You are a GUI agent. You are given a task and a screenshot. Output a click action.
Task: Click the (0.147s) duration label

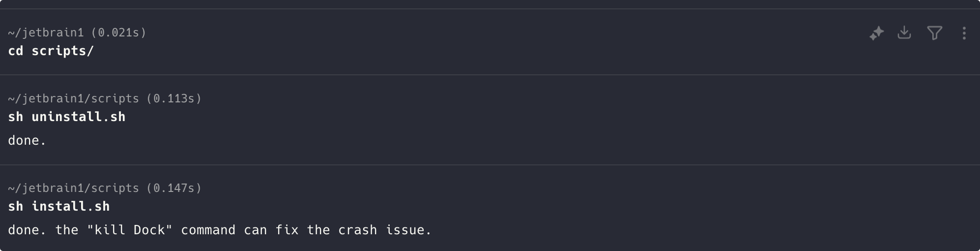[174, 188]
